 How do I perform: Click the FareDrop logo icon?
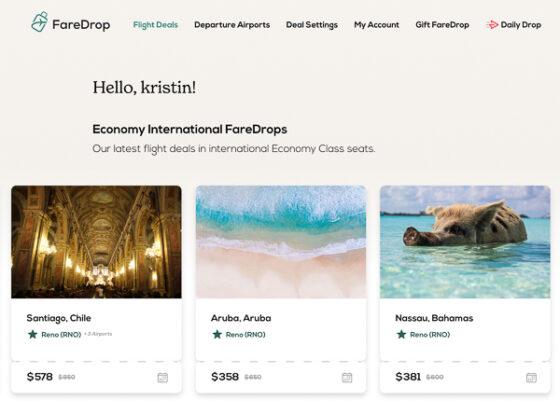[39, 22]
